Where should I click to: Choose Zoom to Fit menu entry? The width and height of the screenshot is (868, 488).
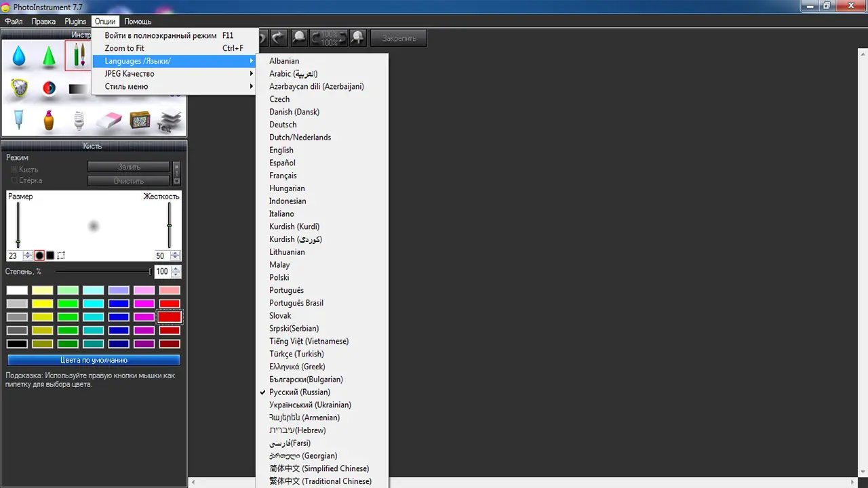coord(176,48)
